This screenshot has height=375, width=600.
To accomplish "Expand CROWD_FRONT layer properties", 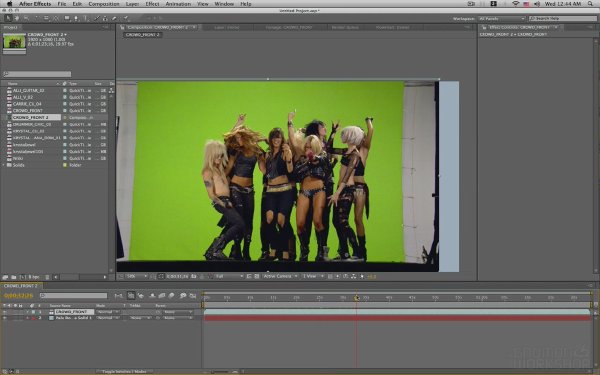I will [x=28, y=312].
